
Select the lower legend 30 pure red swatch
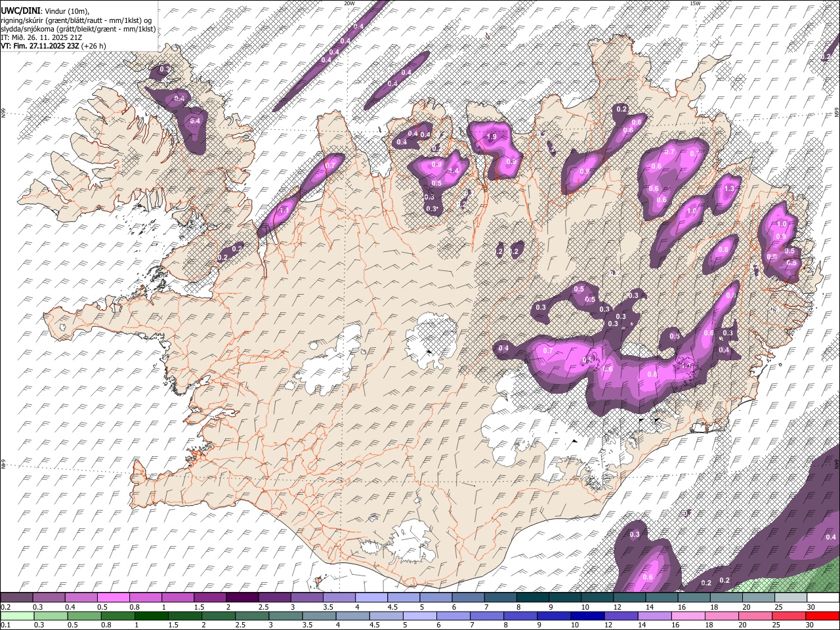coord(823,616)
